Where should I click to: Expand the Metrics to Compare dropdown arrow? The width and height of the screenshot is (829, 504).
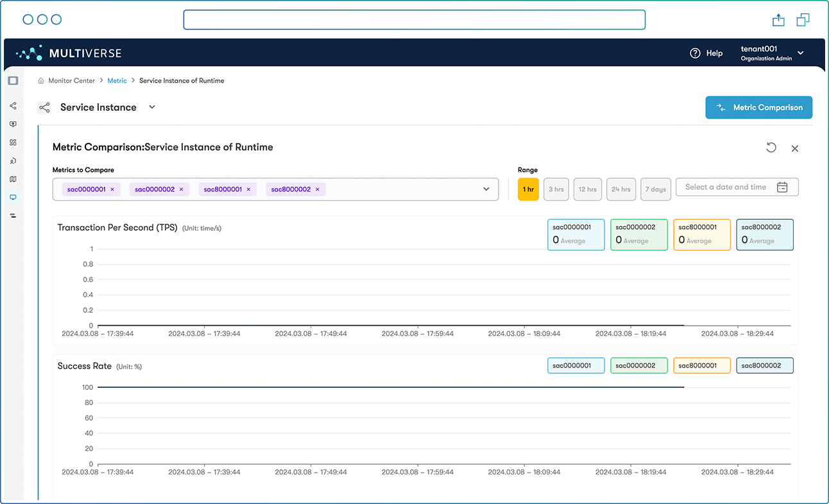[x=486, y=189]
